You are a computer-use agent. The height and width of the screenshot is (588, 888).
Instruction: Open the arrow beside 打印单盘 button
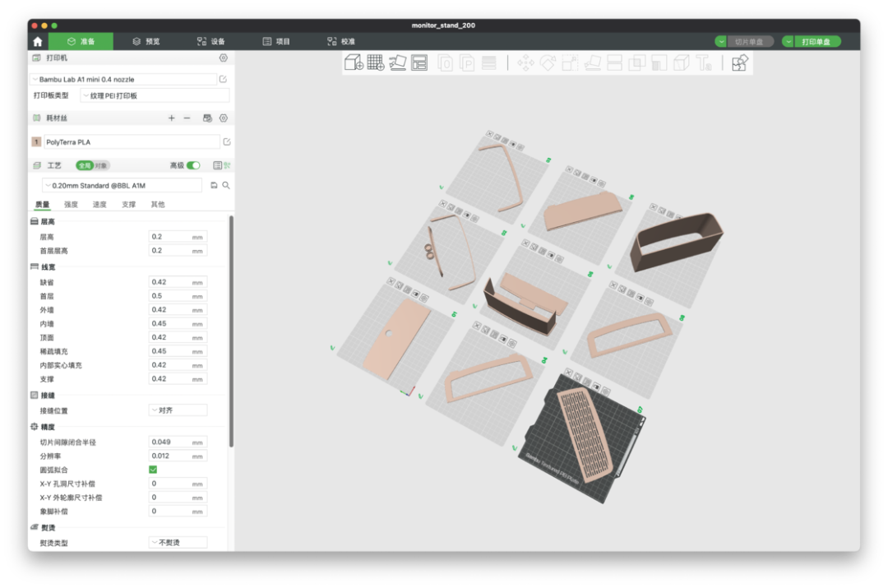point(789,41)
